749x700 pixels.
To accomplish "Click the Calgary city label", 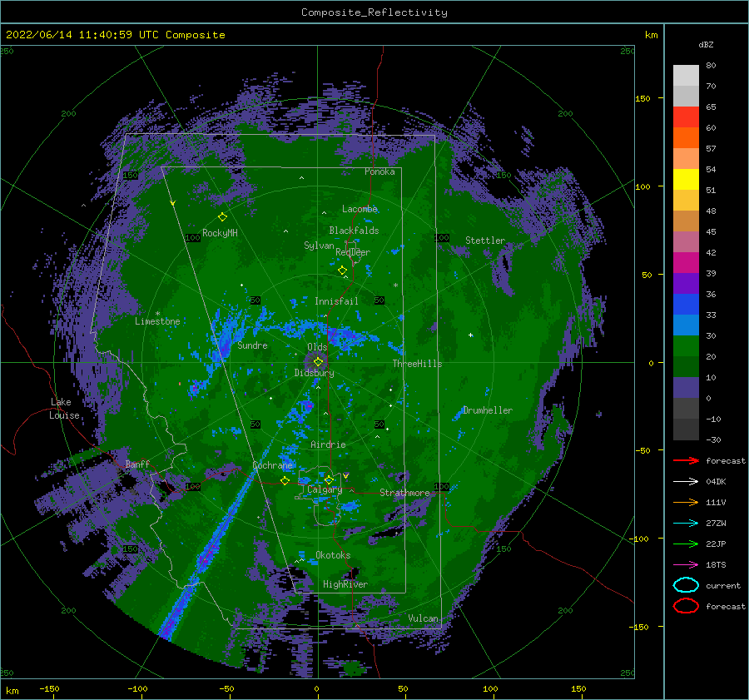I will (325, 489).
